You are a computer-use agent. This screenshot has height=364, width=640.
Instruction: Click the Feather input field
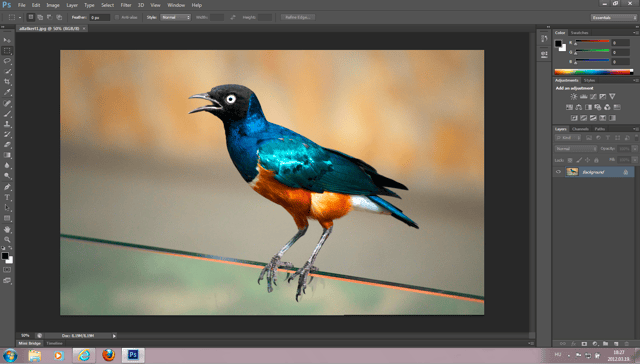click(100, 18)
